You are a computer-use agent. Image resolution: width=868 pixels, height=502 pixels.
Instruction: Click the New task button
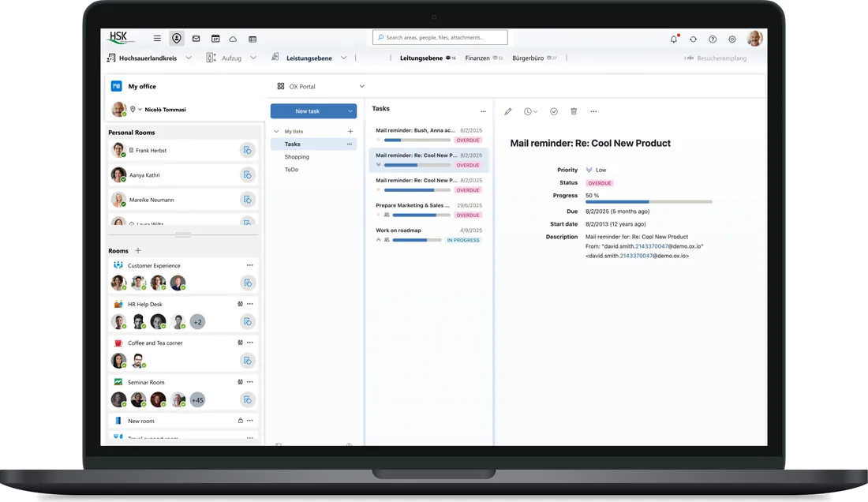click(307, 111)
